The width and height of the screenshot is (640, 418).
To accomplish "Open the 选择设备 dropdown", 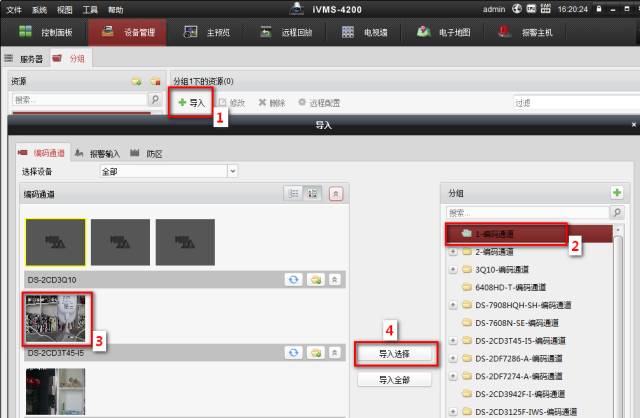I will 232,171.
